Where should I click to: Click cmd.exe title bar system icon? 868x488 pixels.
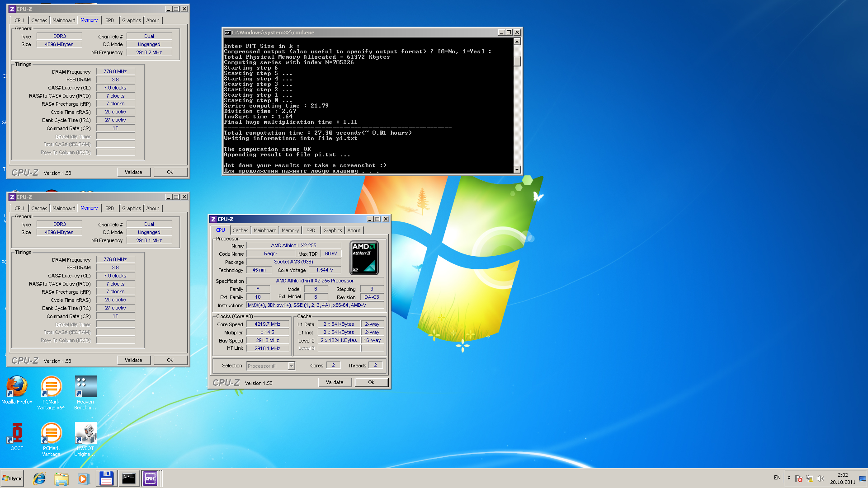click(x=228, y=33)
